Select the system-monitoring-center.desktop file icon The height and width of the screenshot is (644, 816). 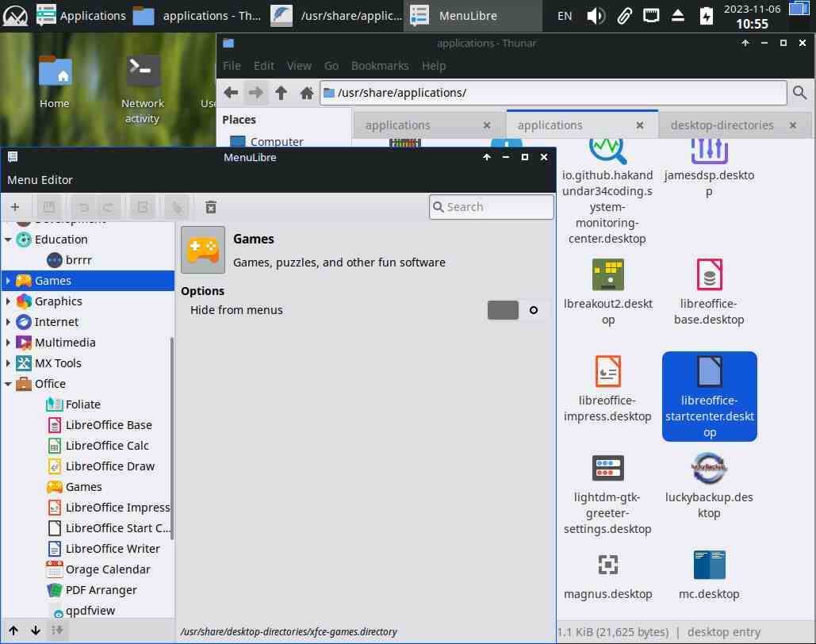[x=607, y=151]
